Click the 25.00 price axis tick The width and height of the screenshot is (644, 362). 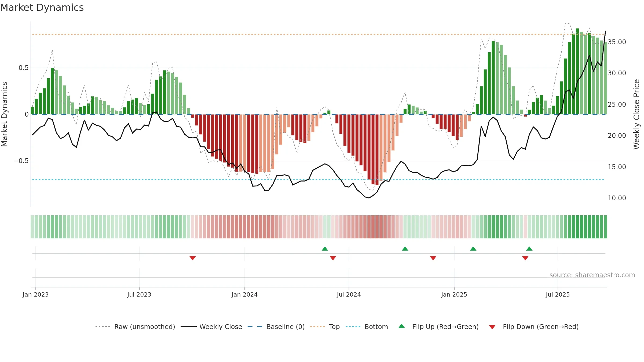[x=617, y=104]
